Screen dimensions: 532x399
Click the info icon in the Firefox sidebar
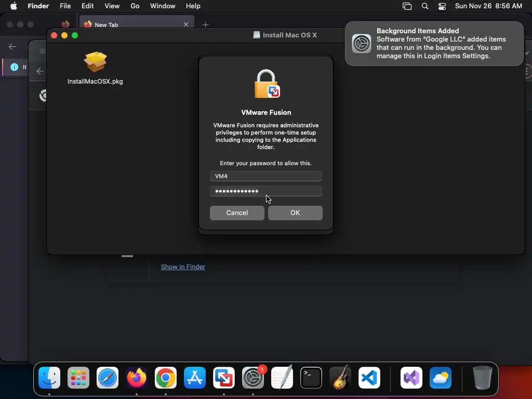point(14,67)
